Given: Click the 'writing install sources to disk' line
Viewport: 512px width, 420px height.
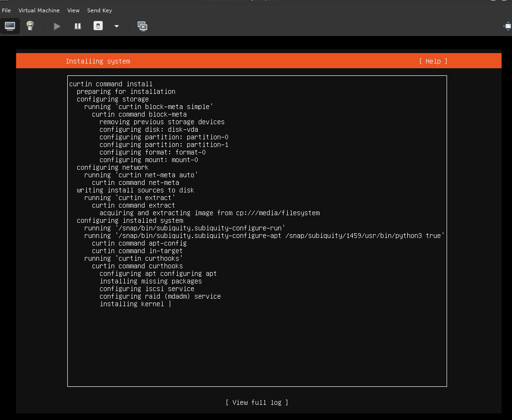Looking at the screenshot, I should tap(135, 190).
